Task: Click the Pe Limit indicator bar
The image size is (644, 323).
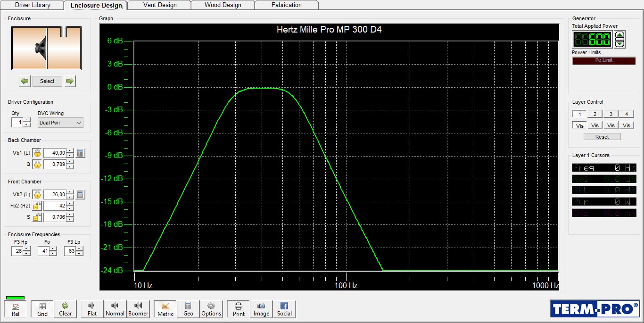Action: (604, 61)
